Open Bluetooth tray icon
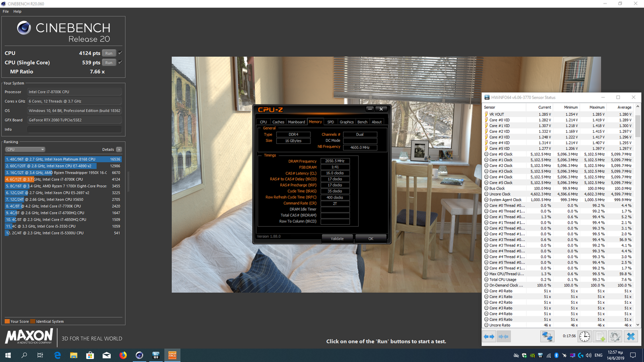The height and width of the screenshot is (362, 644). click(556, 355)
